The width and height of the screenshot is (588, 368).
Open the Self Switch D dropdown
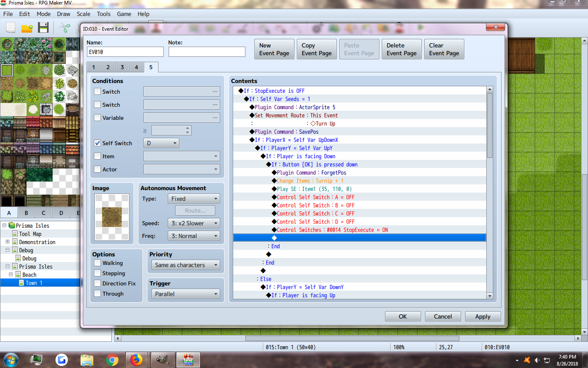point(161,143)
